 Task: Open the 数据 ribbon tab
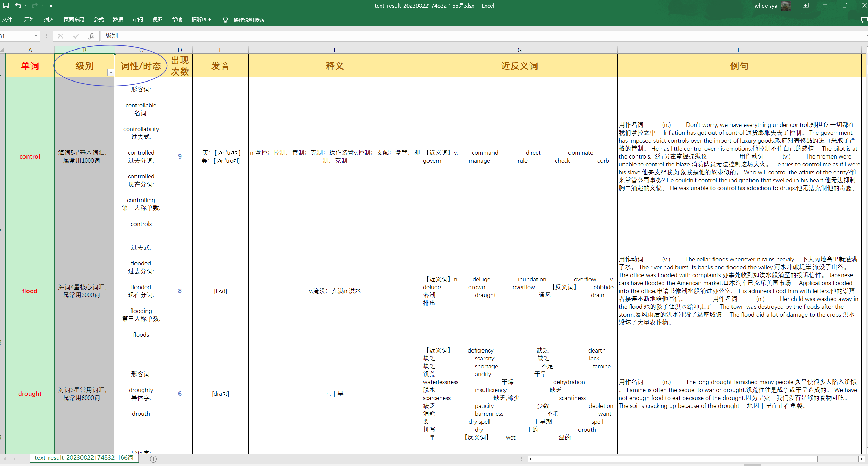point(118,20)
